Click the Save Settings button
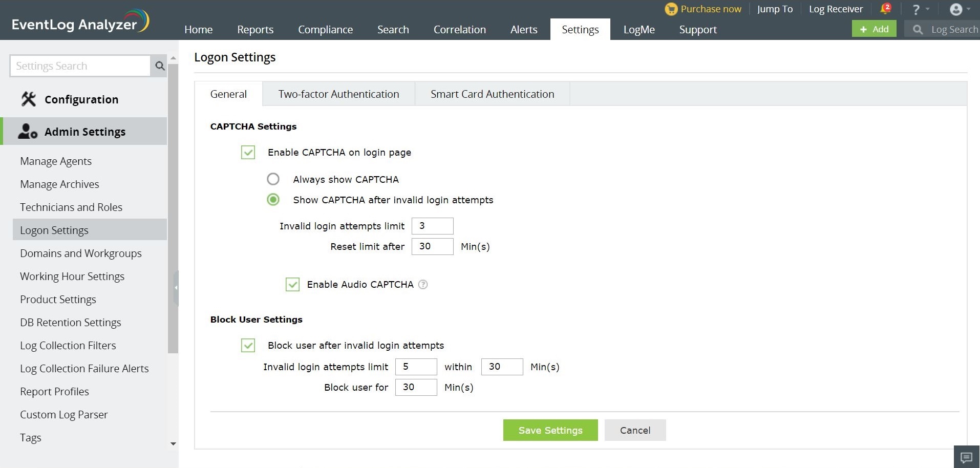The width and height of the screenshot is (980, 468). [550, 431]
